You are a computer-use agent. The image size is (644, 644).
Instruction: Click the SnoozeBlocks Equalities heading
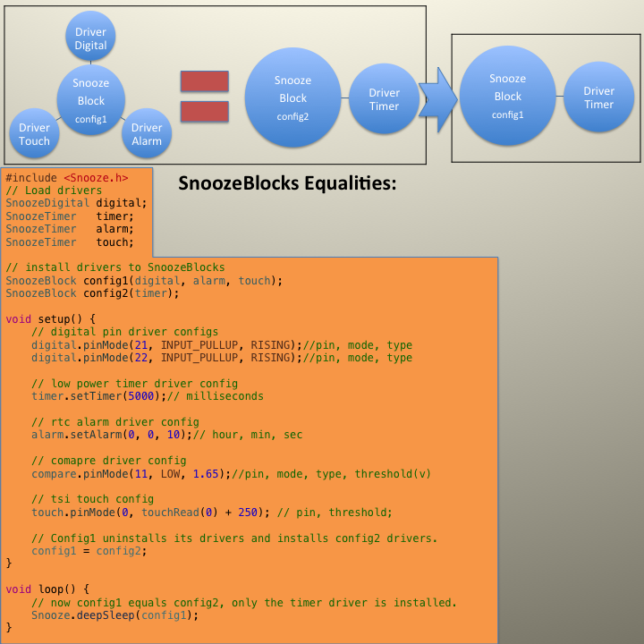[287, 183]
